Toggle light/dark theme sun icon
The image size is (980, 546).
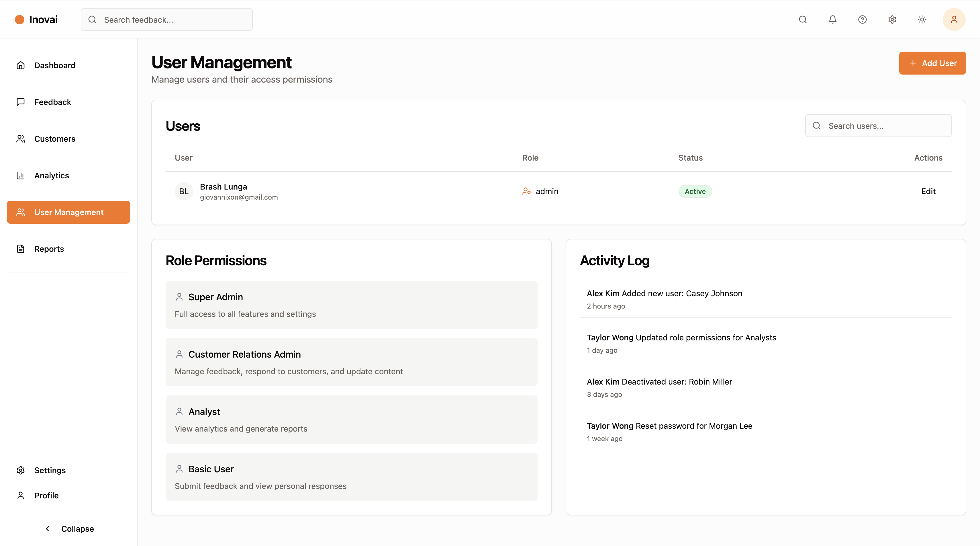pos(922,19)
